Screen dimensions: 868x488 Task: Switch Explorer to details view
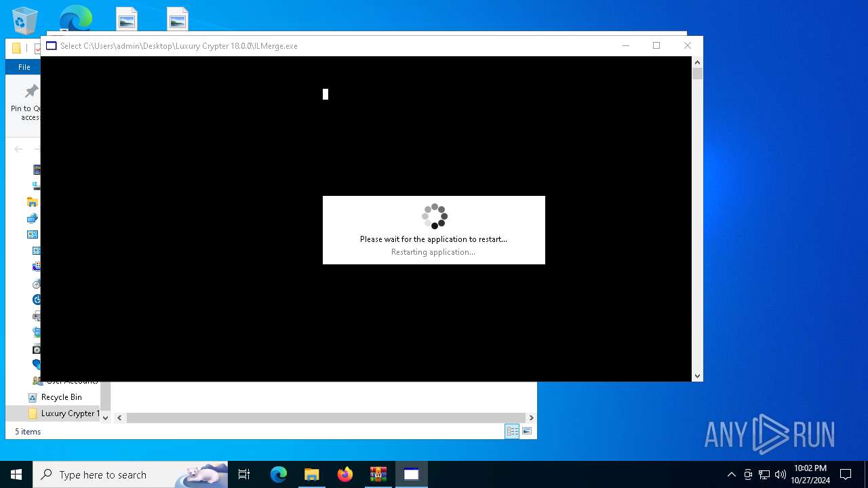[x=512, y=432]
